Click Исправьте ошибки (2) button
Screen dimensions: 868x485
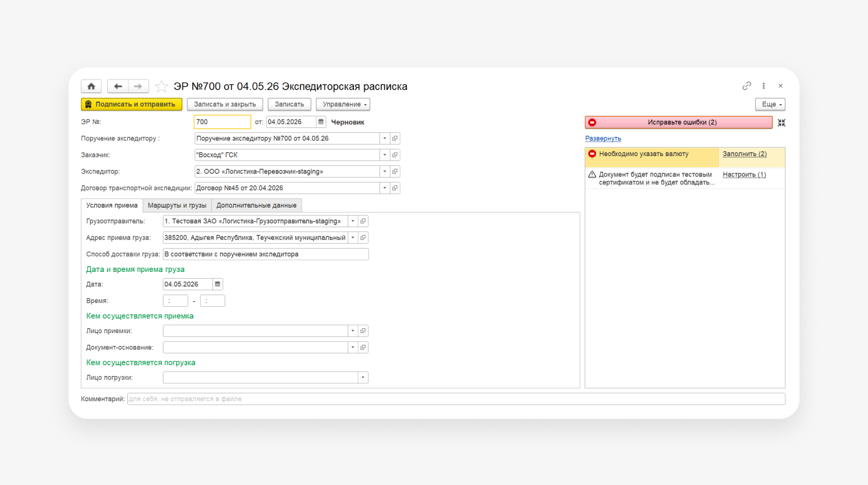click(x=679, y=122)
